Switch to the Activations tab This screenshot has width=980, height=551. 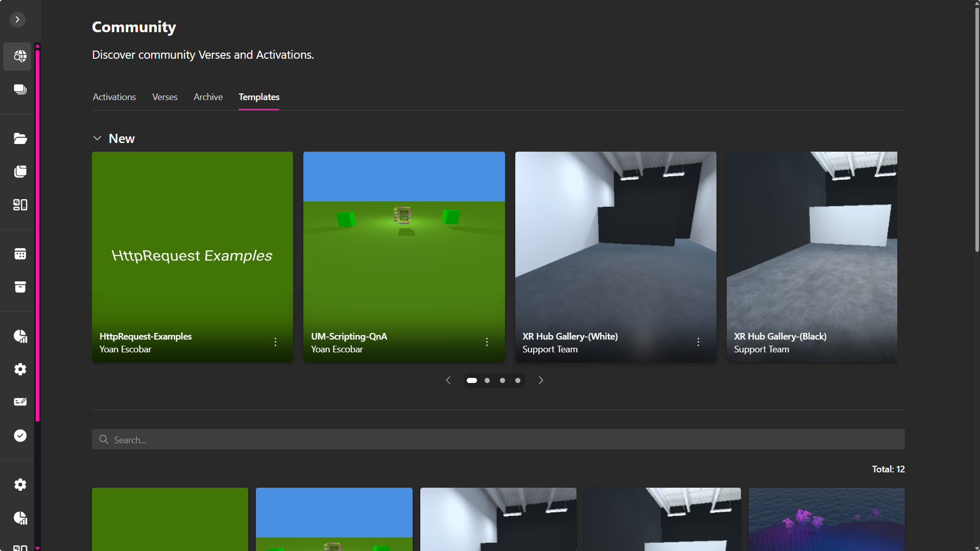(114, 97)
